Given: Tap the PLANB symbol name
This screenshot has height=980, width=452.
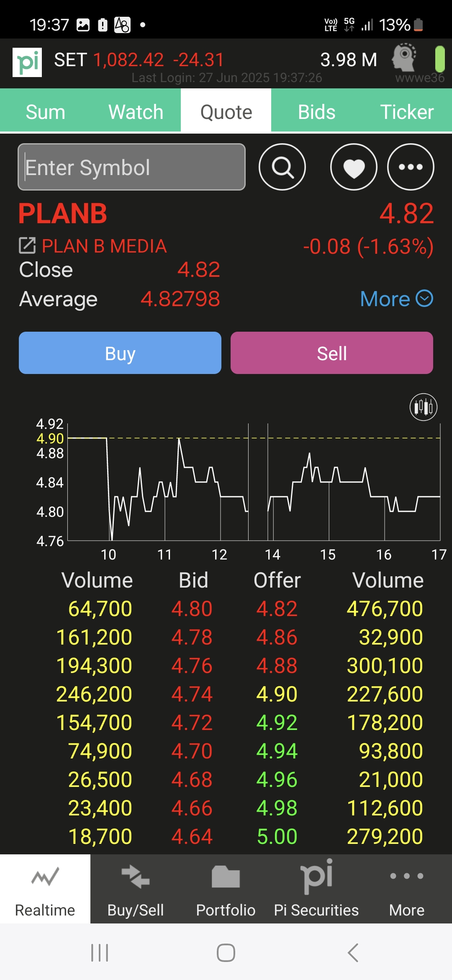Looking at the screenshot, I should tap(63, 214).
